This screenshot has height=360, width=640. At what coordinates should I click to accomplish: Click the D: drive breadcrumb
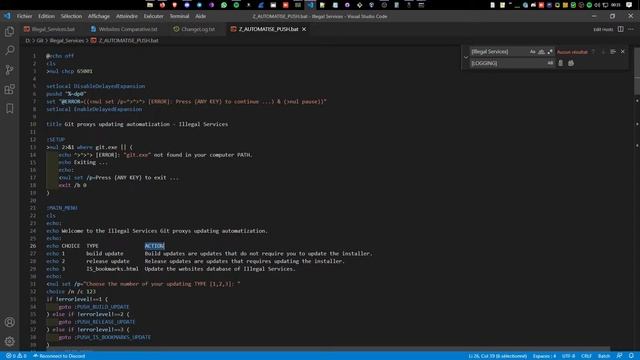pos(28,40)
